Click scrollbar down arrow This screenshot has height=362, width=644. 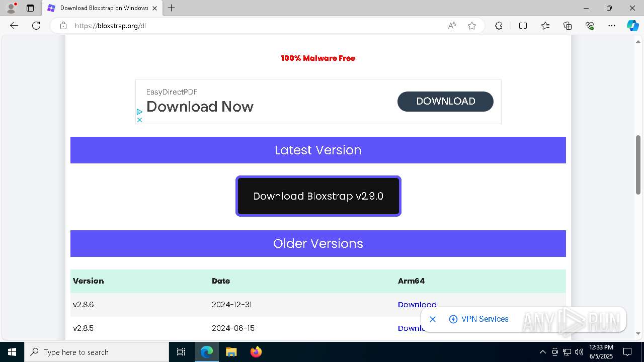pyautogui.click(x=638, y=333)
